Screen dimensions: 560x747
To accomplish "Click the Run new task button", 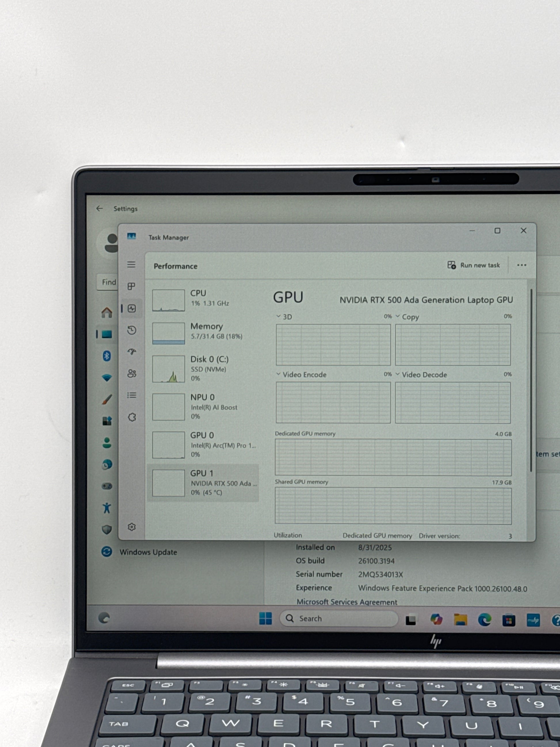I will click(474, 265).
